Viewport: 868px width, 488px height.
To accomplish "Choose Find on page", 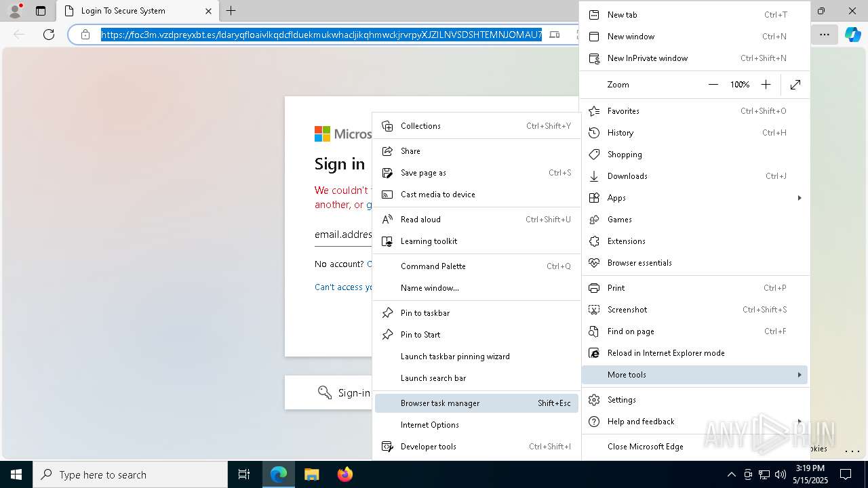I will point(695,331).
